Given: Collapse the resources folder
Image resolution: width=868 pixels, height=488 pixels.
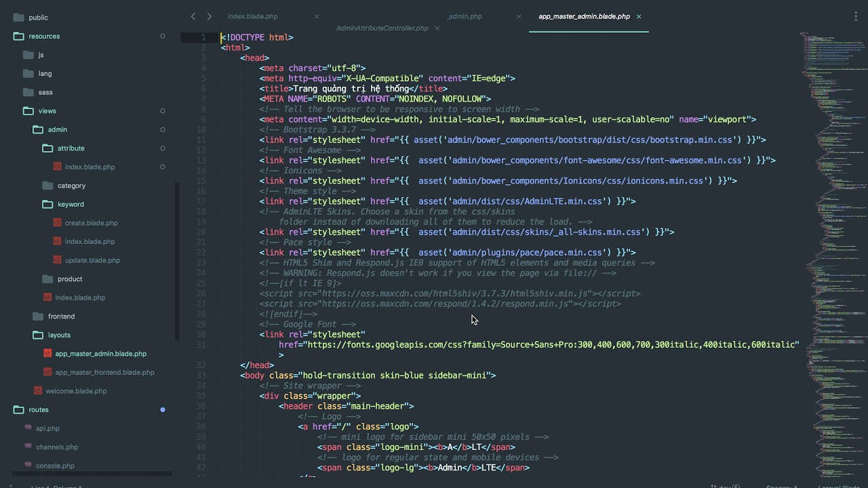Looking at the screenshot, I should (18, 37).
